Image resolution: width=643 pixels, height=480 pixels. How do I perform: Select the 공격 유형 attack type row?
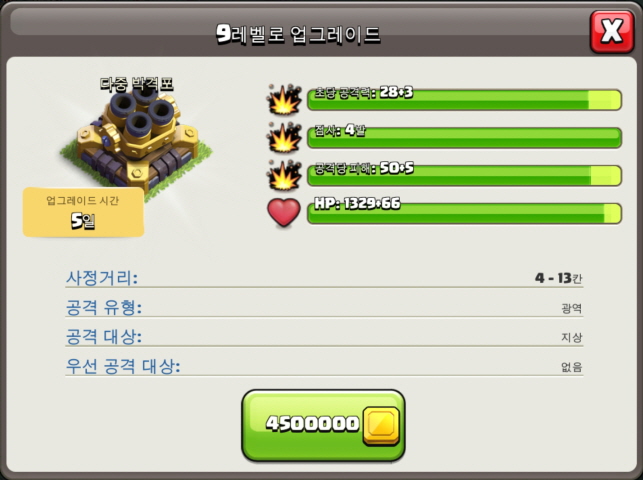(324, 307)
